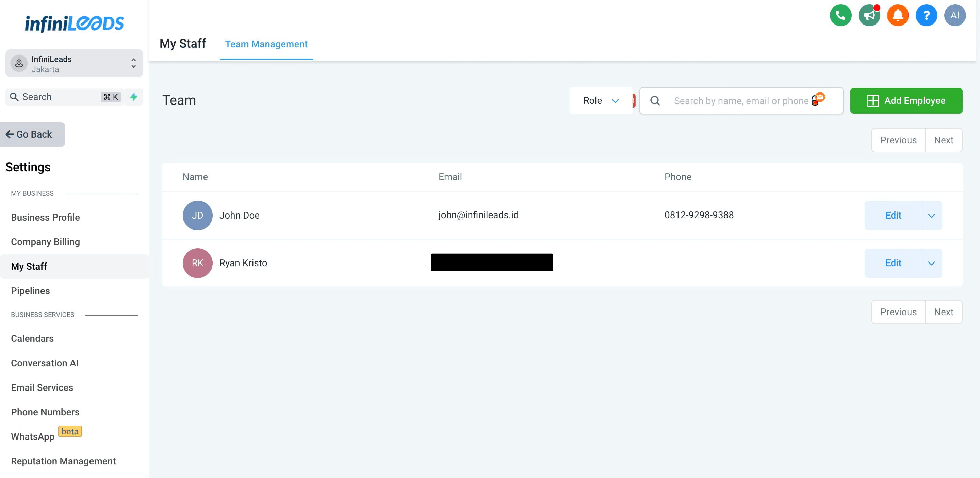
Task: Select the Team Management tab
Action: coord(266,44)
